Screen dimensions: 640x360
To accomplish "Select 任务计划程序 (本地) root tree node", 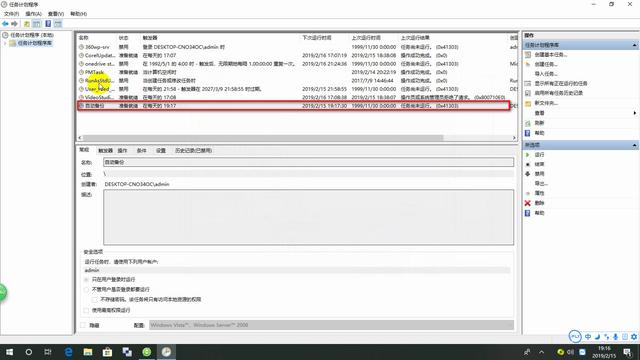I will tap(32, 35).
